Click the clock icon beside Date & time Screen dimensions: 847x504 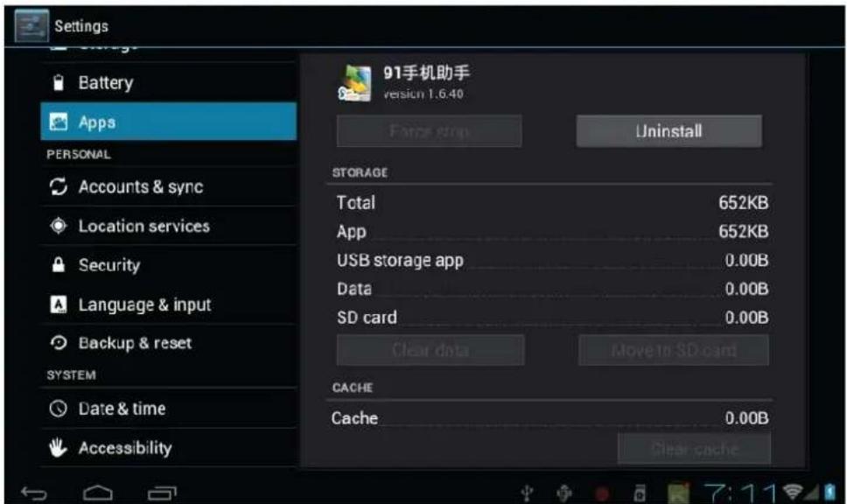[x=59, y=409]
